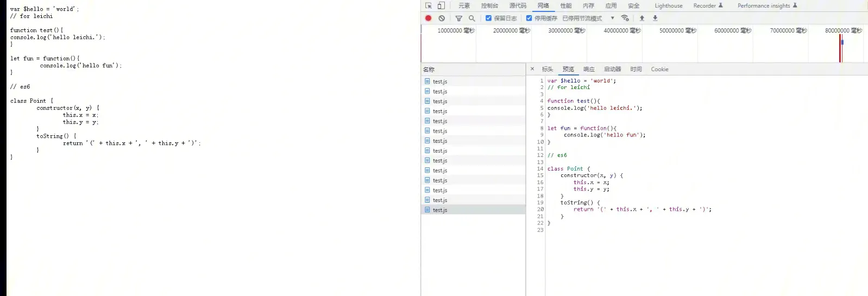Clear the network log
This screenshot has width=868, height=296.
pos(442,18)
